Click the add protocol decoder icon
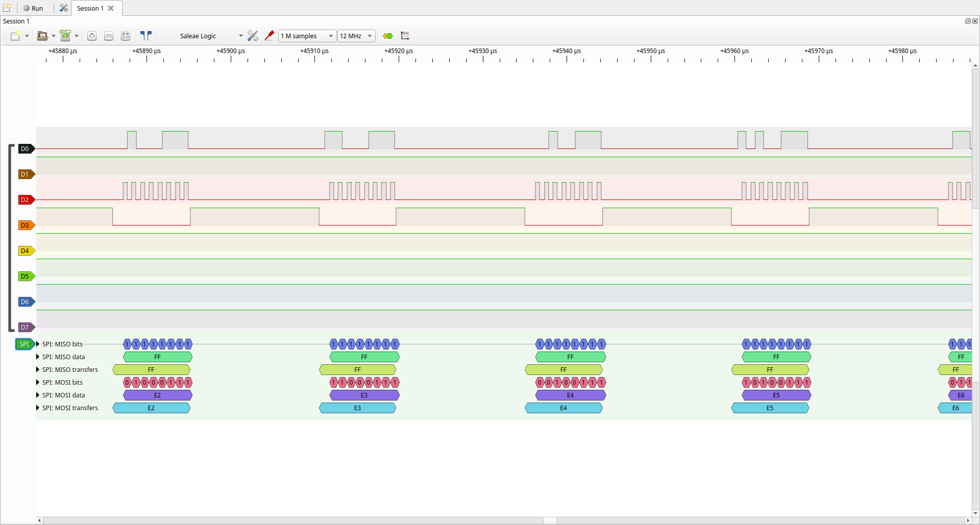 coord(388,36)
